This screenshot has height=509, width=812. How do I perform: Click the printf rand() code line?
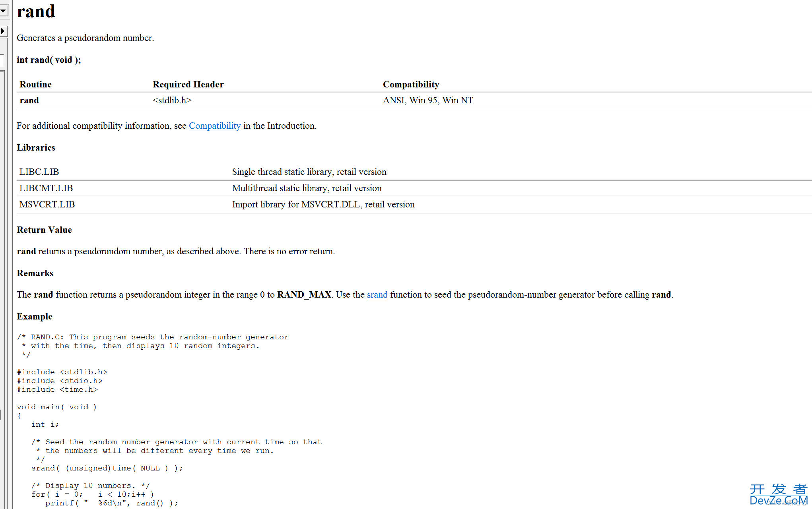pyautogui.click(x=112, y=503)
